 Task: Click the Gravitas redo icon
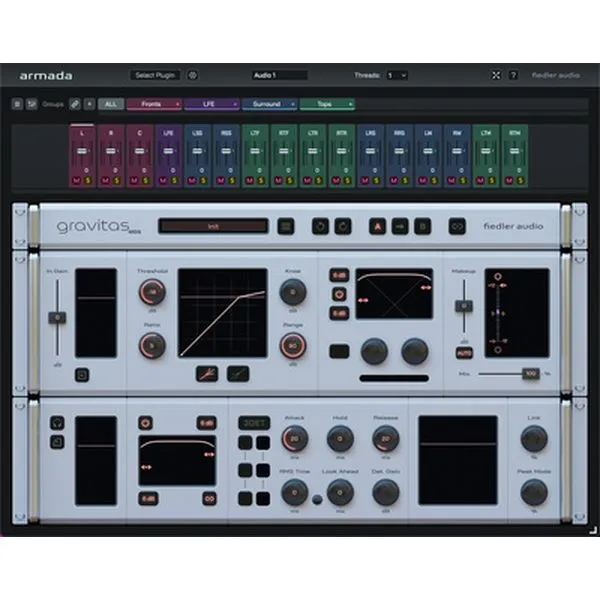coord(343,227)
